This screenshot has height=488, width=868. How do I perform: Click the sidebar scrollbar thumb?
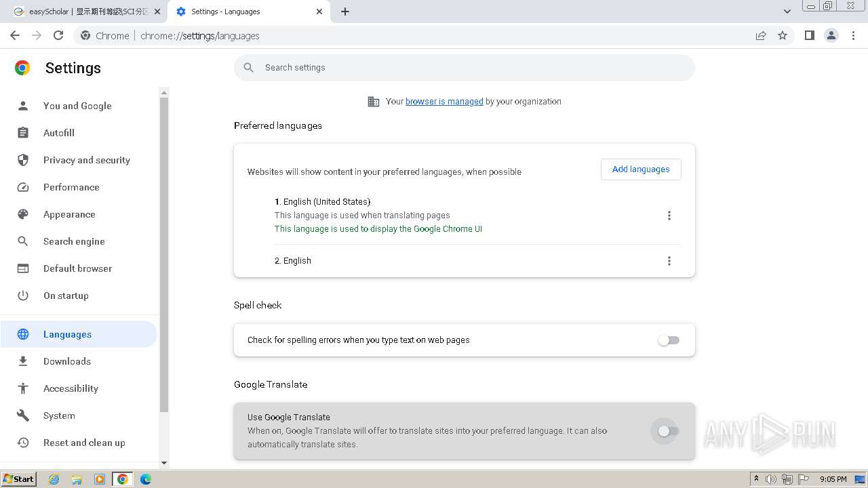(163, 255)
